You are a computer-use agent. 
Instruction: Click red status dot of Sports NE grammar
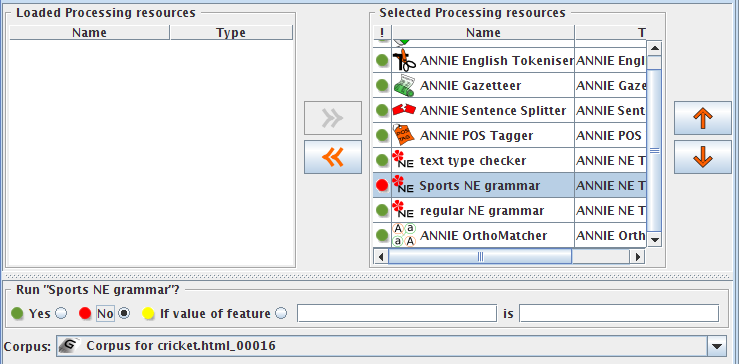point(382,186)
